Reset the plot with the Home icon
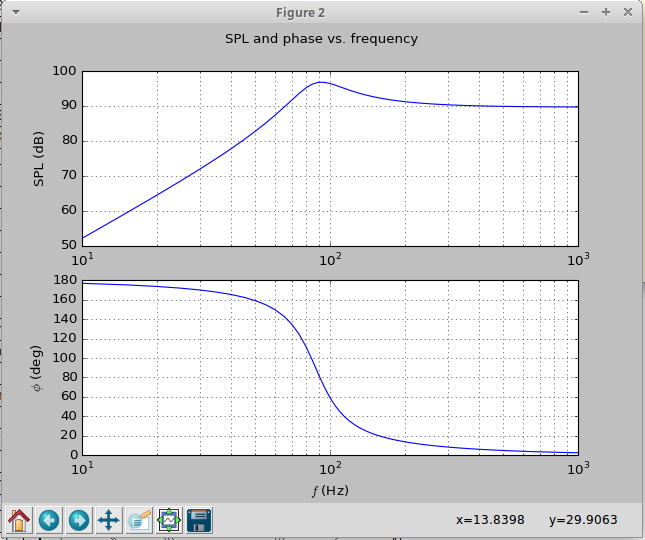The height and width of the screenshot is (540, 645). tap(19, 520)
